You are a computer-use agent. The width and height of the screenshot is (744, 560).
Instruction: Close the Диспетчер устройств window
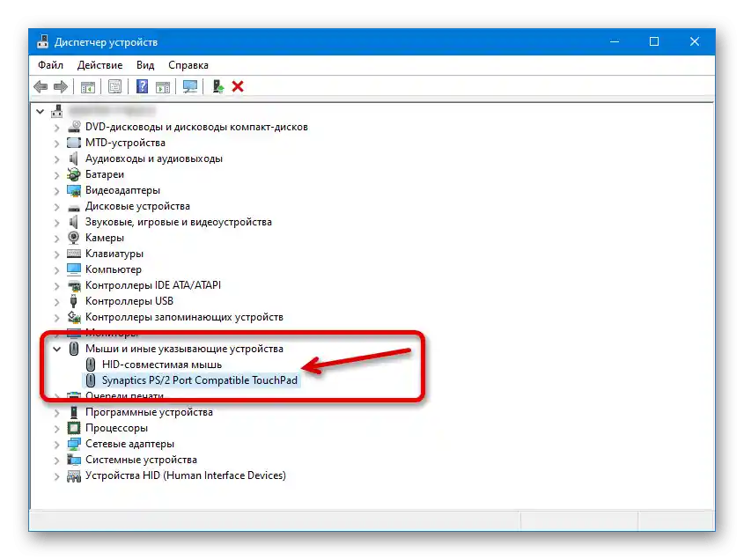pos(695,41)
